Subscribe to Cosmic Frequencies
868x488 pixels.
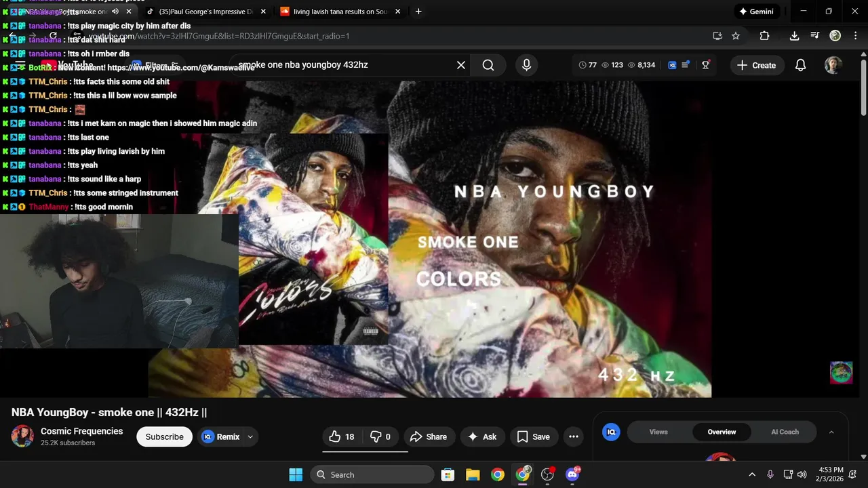click(164, 437)
